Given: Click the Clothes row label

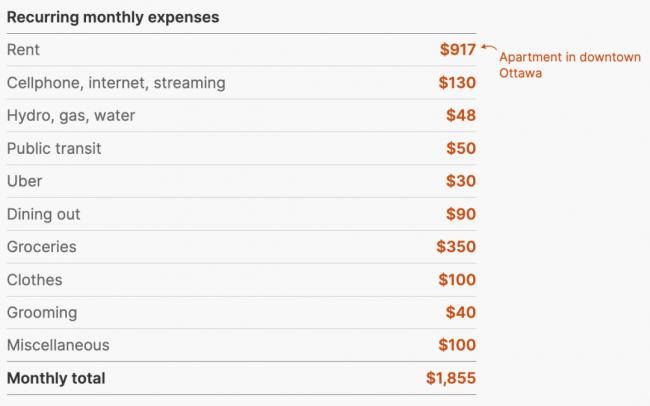Looking at the screenshot, I should [x=34, y=280].
